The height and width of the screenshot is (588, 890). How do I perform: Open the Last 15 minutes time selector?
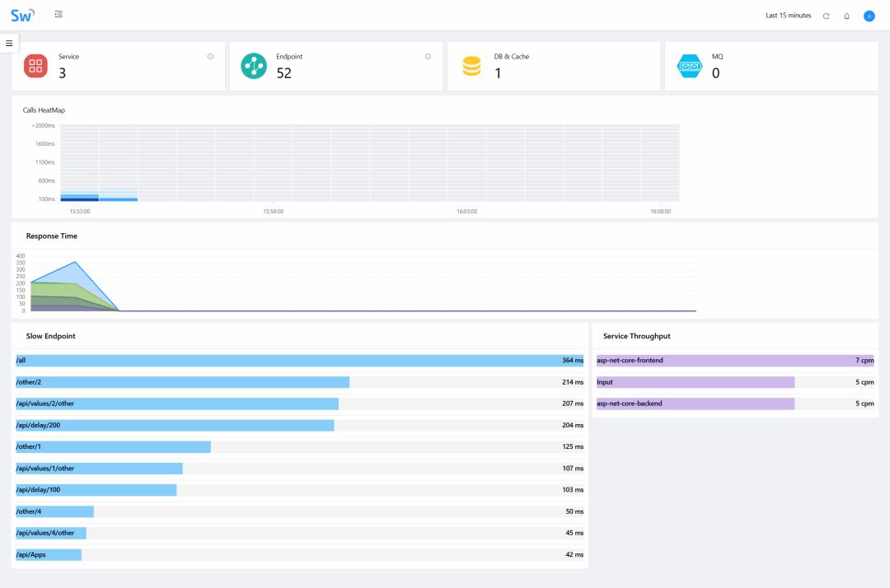(x=788, y=16)
